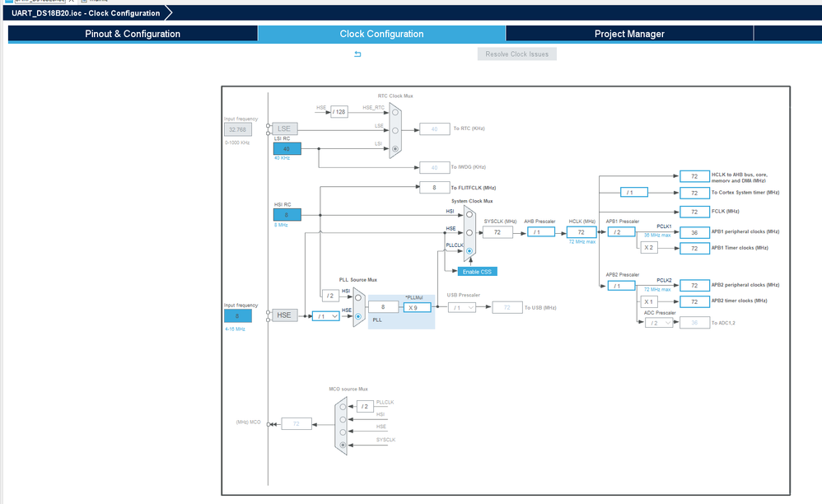822x504 pixels.
Task: Click the To USB (MHz) value box
Action: [507, 307]
